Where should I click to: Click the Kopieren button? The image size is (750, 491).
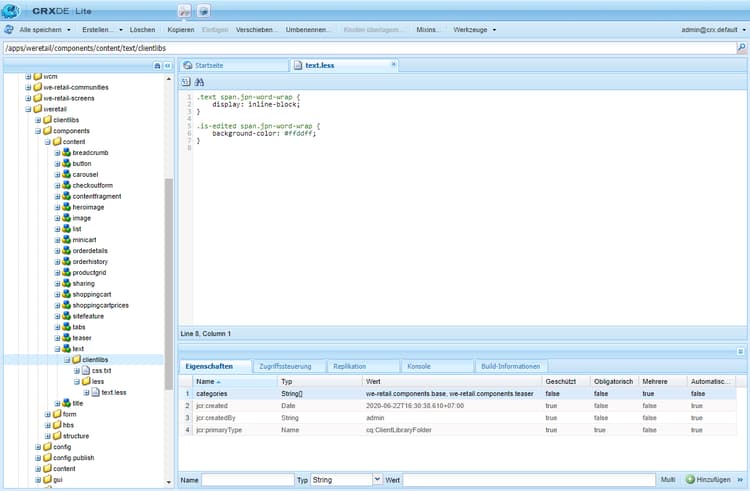[x=181, y=30]
